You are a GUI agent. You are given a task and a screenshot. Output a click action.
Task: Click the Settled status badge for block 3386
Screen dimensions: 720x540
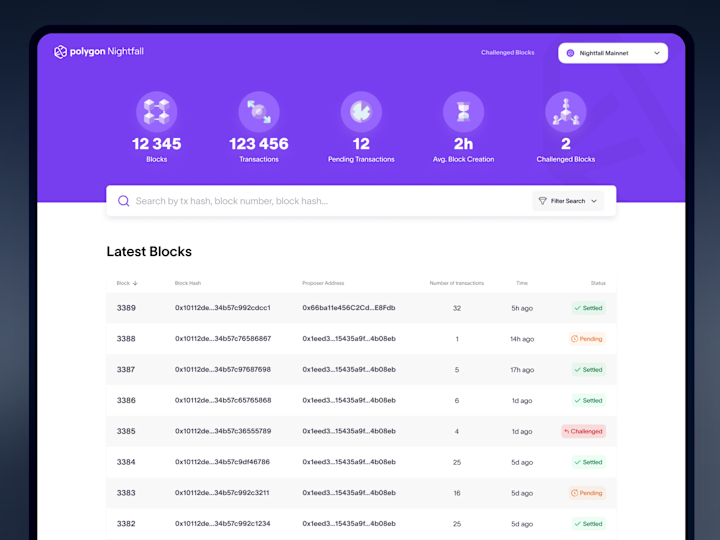[588, 400]
